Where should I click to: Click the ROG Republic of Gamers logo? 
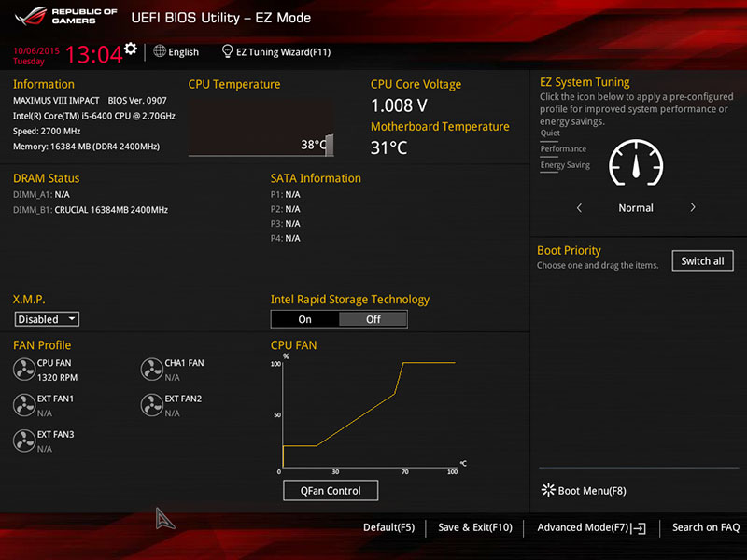(66, 16)
